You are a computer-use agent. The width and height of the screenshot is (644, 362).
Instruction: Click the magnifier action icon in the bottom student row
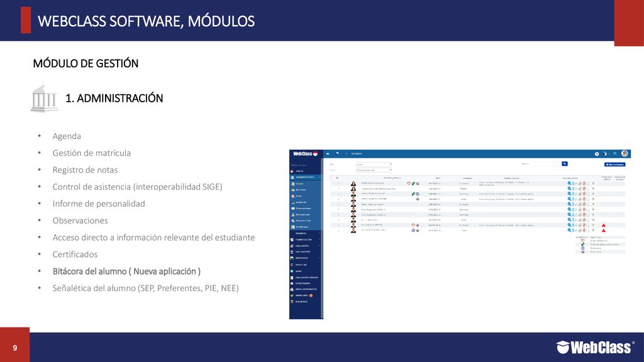[x=569, y=230]
